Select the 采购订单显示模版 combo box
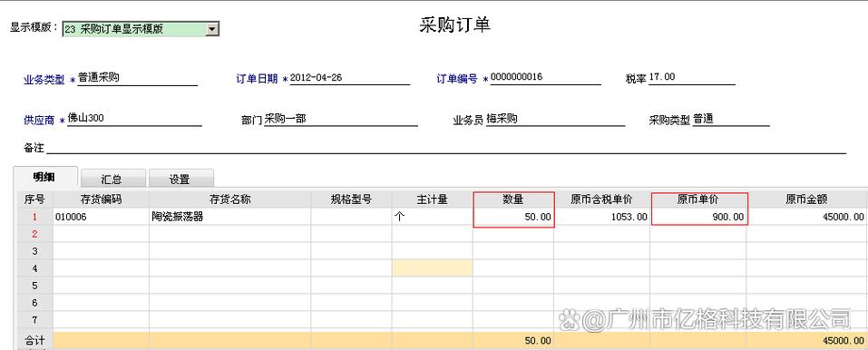 (x=141, y=29)
